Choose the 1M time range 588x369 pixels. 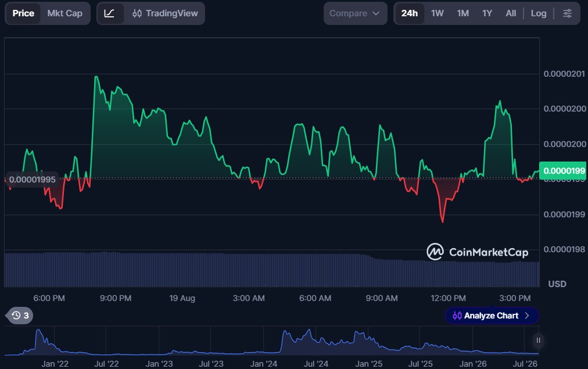pyautogui.click(x=462, y=13)
